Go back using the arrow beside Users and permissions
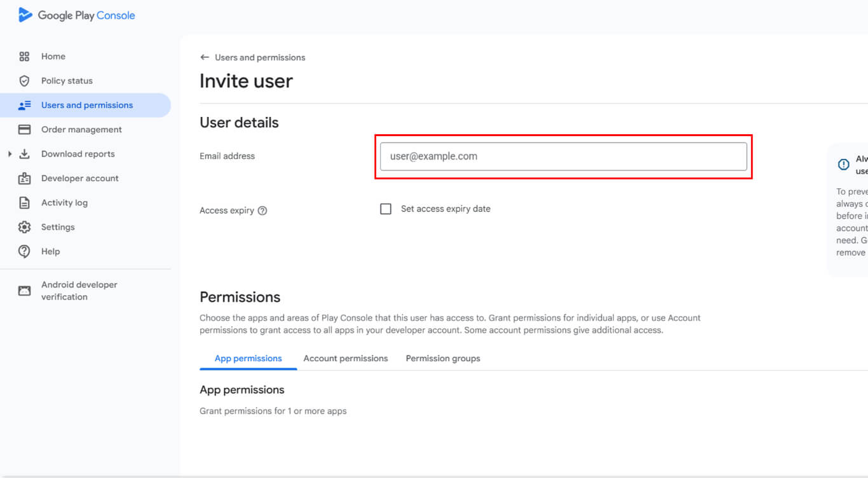Screen dimensions: 868x489 coord(205,57)
